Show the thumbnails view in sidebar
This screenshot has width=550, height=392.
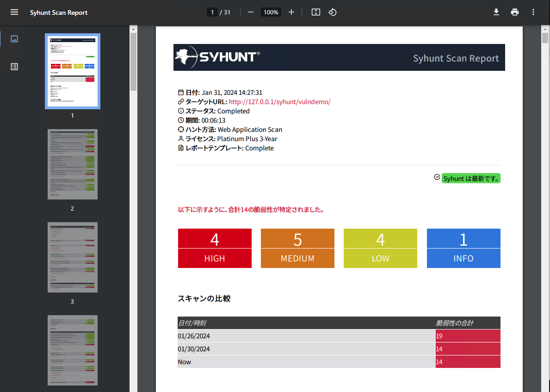[14, 39]
